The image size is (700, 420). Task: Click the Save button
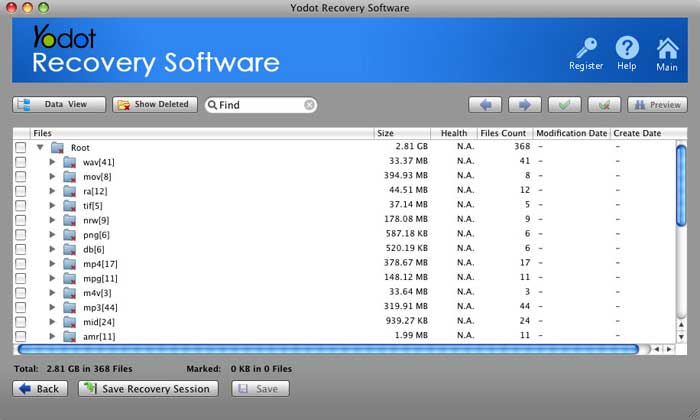(260, 389)
